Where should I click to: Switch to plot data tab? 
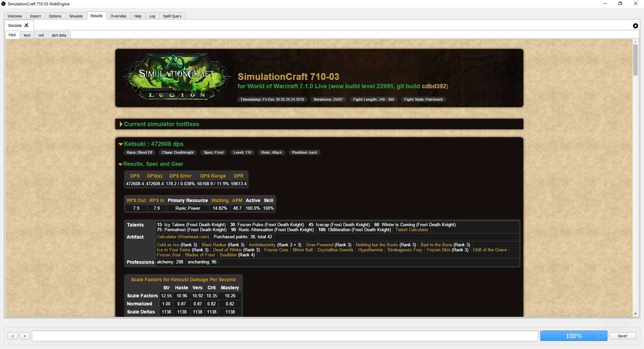pos(59,35)
